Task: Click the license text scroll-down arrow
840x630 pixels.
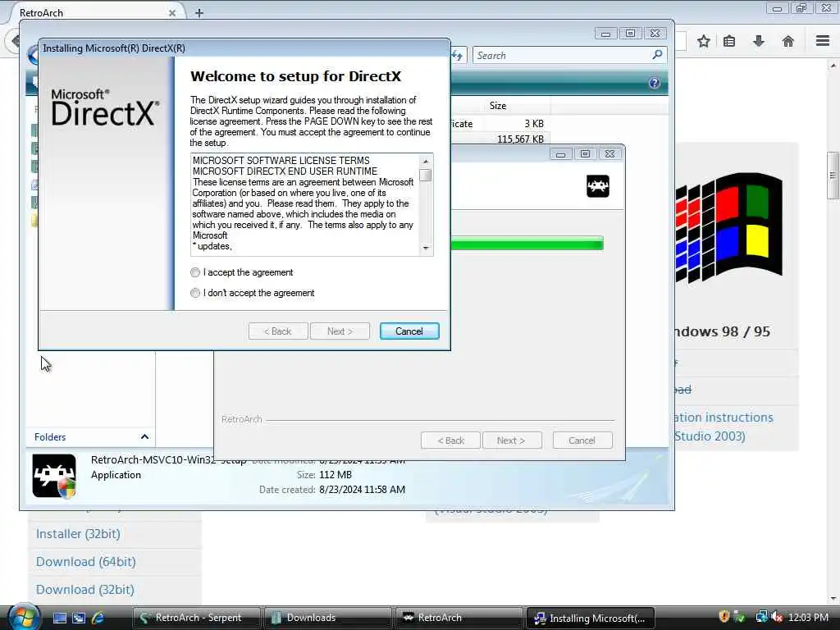Action: 426,248
